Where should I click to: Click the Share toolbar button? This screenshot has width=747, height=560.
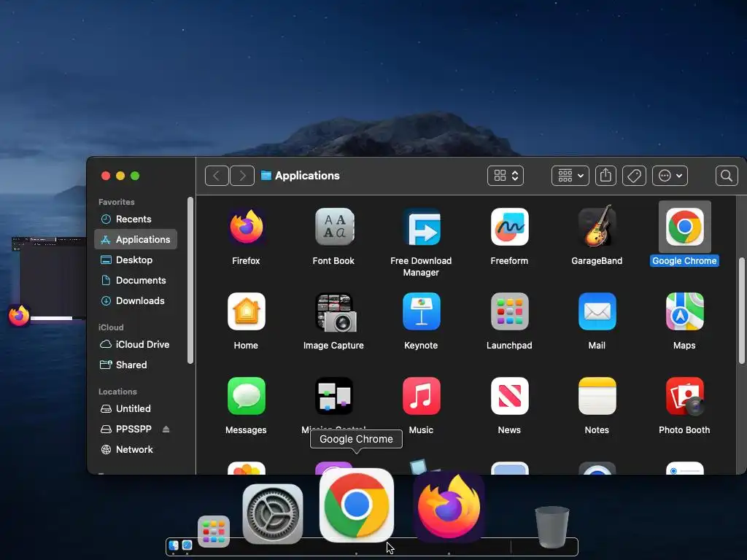(605, 176)
